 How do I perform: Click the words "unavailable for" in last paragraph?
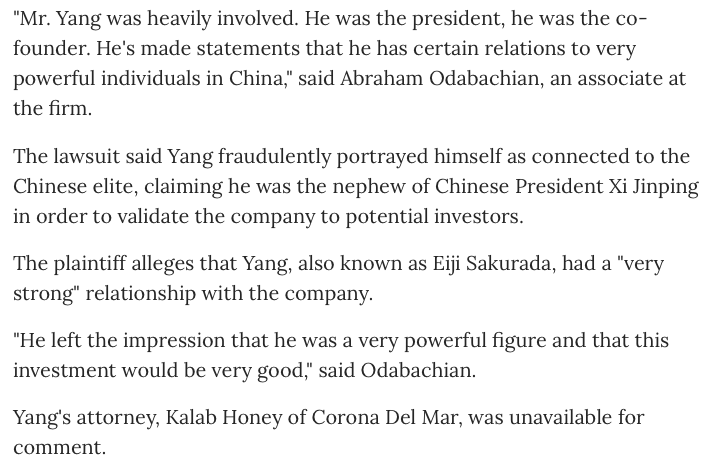tap(577, 417)
